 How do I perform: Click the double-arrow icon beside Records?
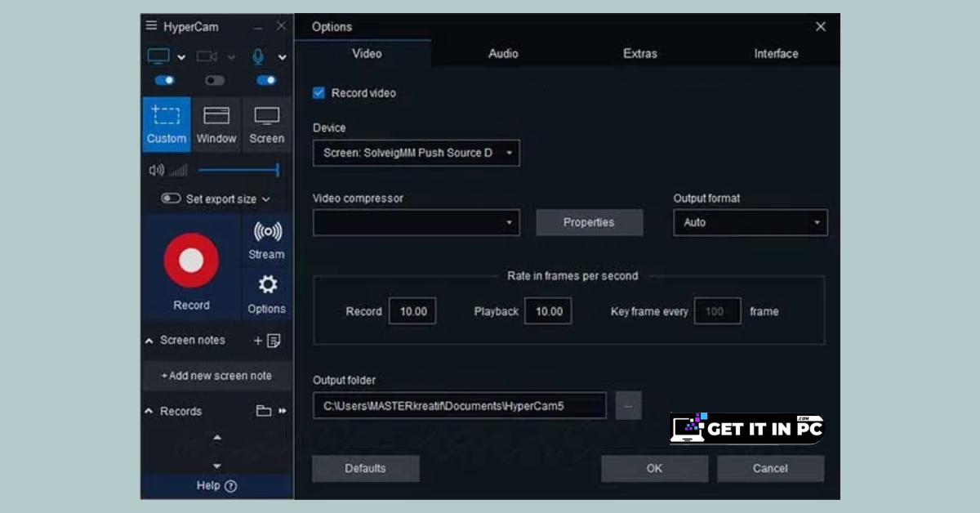click(283, 411)
